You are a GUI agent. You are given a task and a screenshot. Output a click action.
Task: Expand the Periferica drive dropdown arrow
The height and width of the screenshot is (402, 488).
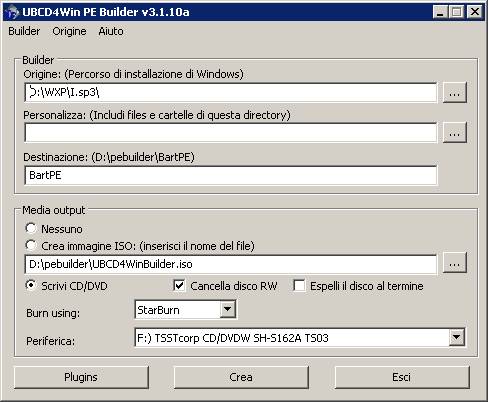point(456,337)
